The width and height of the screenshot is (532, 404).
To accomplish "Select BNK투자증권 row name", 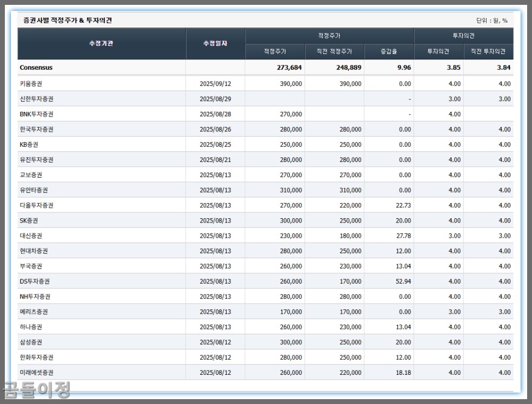I will coord(36,114).
